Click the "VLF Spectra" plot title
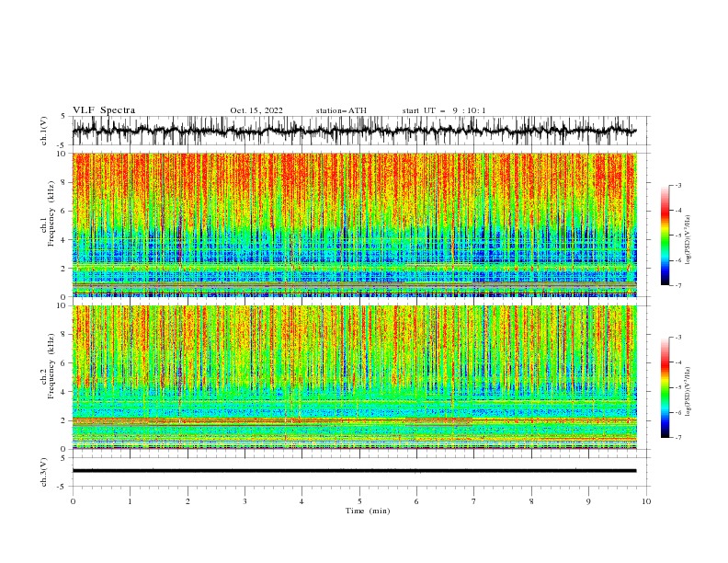Image resolution: width=728 pixels, height=563 pixels. coord(104,110)
